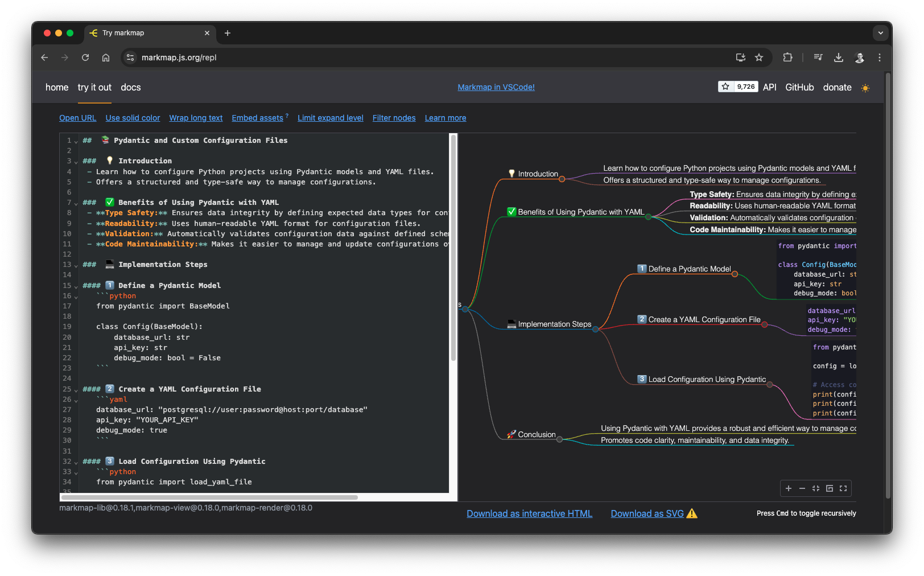
Task: Open the Markmap in VSCode link
Action: [496, 87]
